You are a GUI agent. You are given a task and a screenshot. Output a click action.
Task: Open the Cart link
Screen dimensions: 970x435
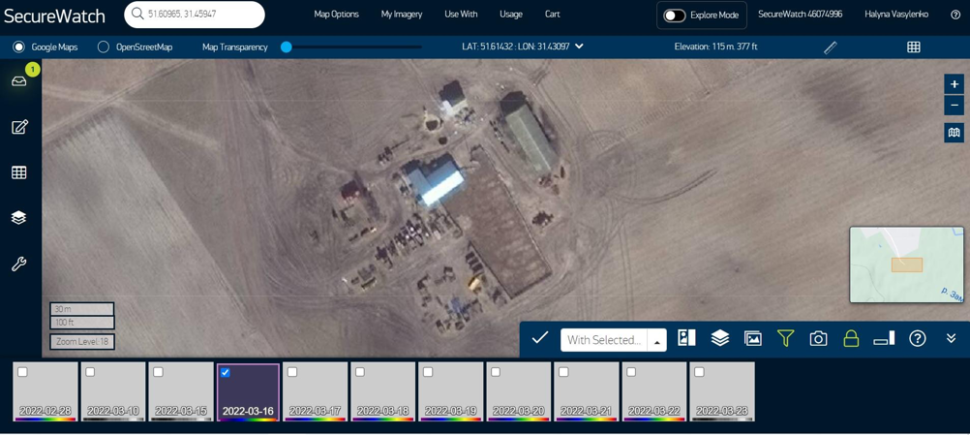(x=552, y=15)
